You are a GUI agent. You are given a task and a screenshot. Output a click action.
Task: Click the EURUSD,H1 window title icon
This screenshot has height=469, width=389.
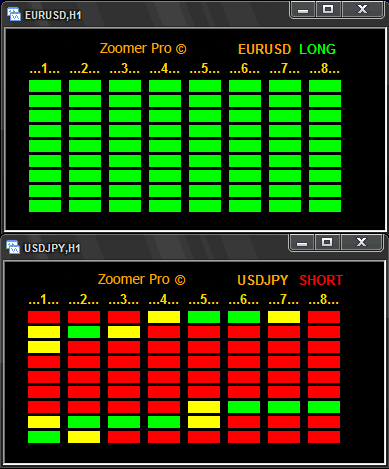tap(14, 15)
